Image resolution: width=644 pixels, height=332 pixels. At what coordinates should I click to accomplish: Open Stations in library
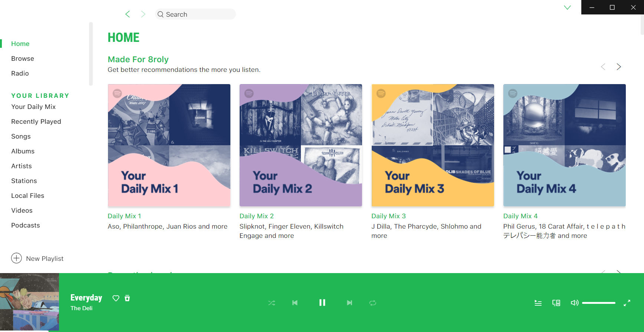(x=24, y=181)
